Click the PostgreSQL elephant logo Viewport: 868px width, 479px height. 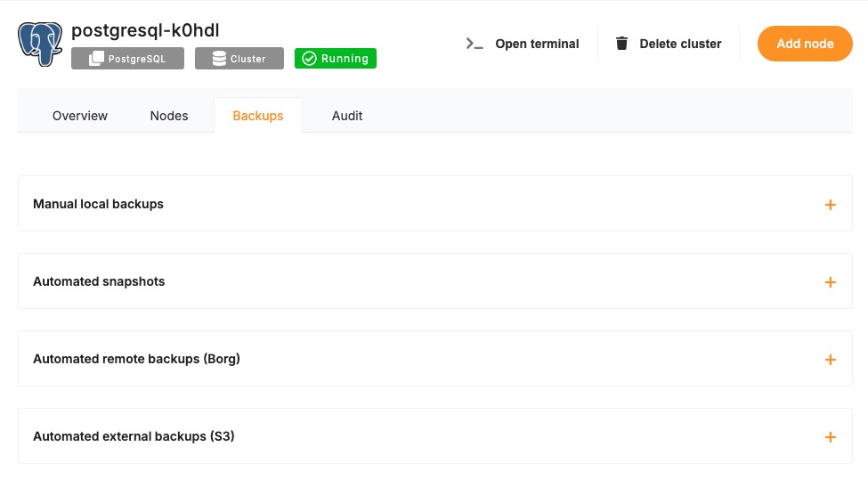[41, 43]
